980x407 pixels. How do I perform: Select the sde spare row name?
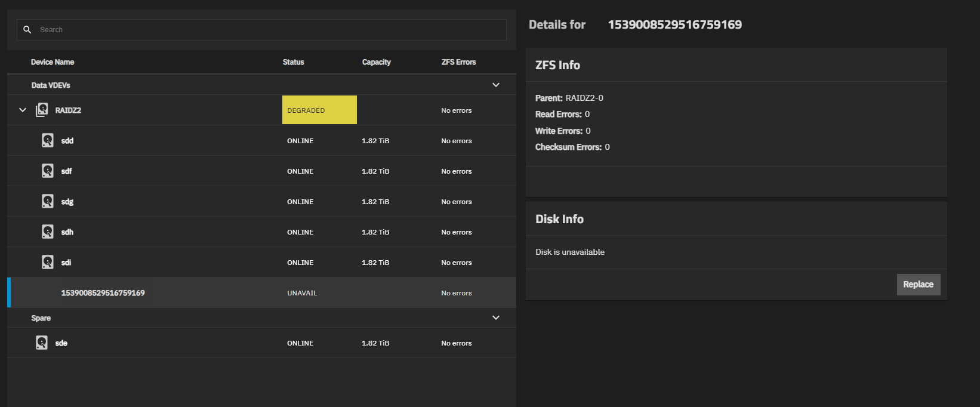[61, 343]
